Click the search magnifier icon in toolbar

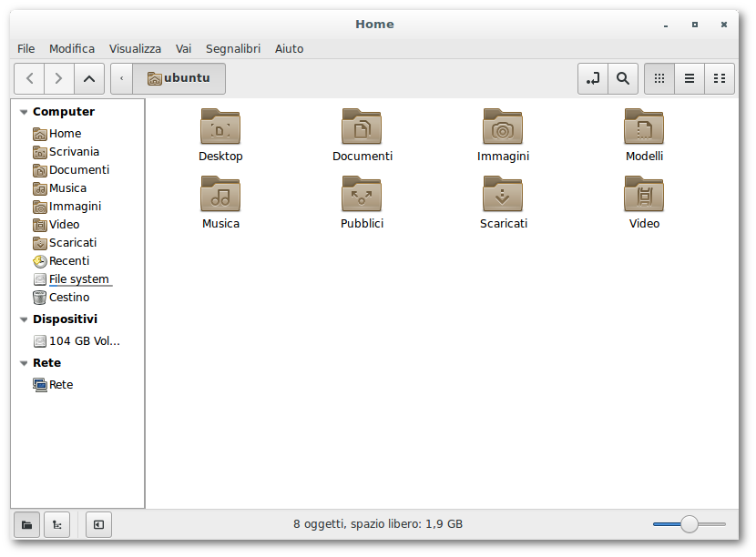click(x=622, y=78)
